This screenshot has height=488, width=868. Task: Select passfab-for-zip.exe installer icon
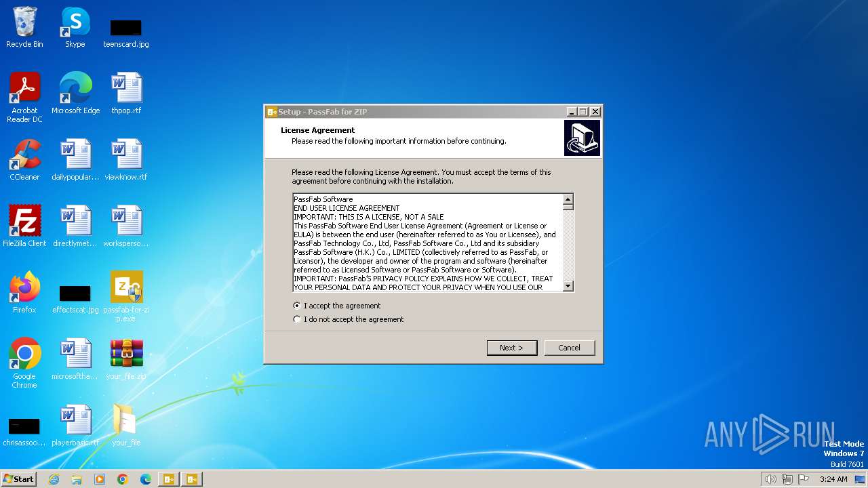pyautogui.click(x=126, y=297)
